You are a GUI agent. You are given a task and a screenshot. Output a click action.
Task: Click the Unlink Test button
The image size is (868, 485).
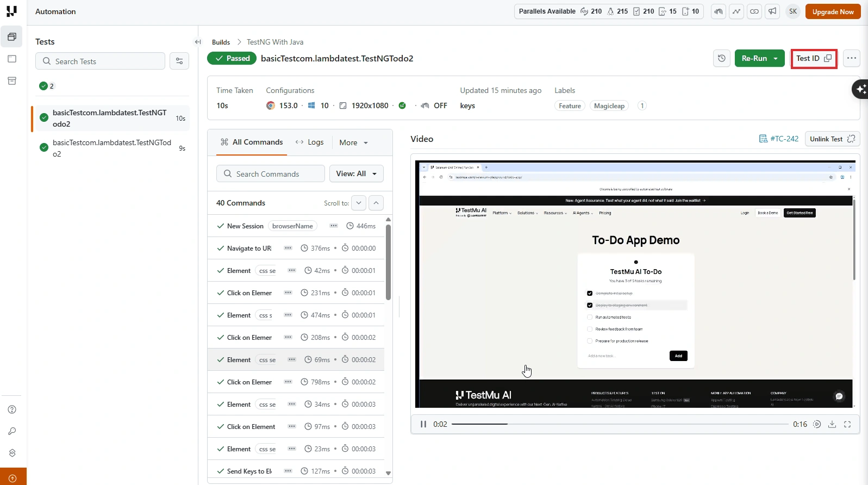point(832,139)
